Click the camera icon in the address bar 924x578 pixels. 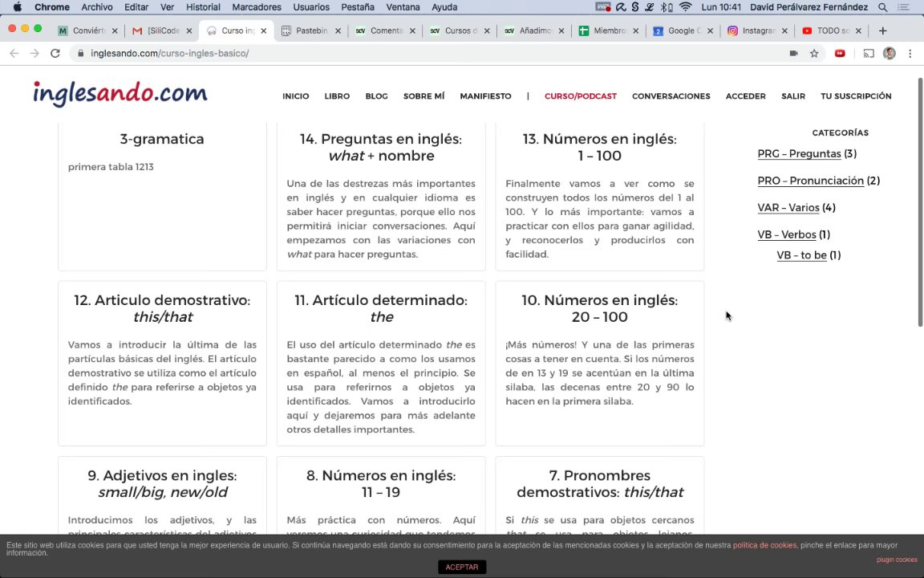794,53
